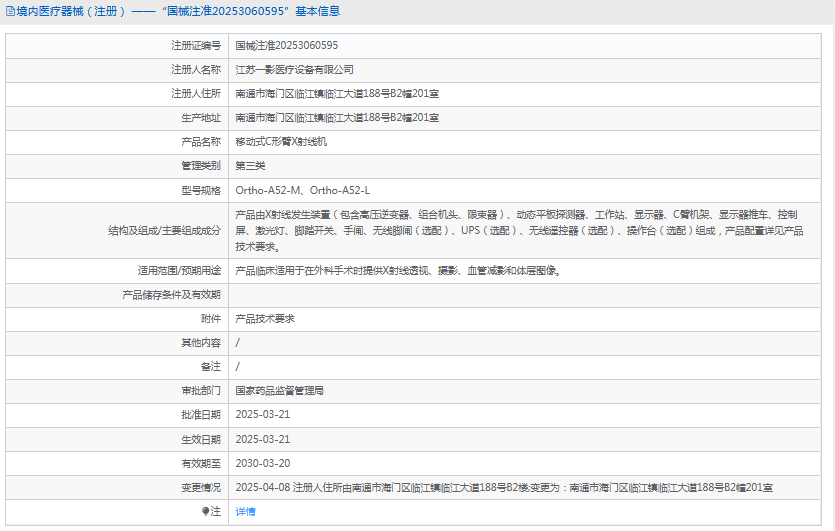The height and width of the screenshot is (531, 835).
Task: Select model spec Ortho-A52-M、Ortho-A52-L
Action: [x=302, y=190]
